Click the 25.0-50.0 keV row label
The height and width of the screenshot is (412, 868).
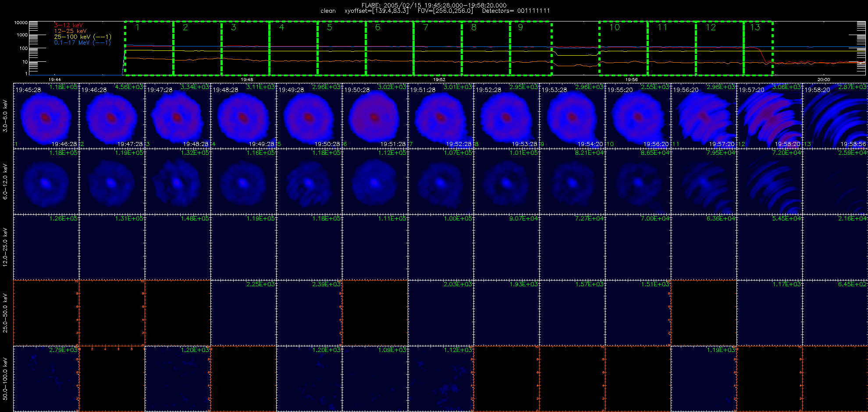5,313
